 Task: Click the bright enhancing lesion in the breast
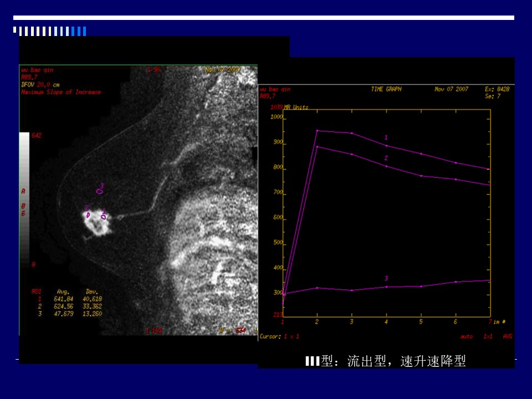[x=96, y=222]
